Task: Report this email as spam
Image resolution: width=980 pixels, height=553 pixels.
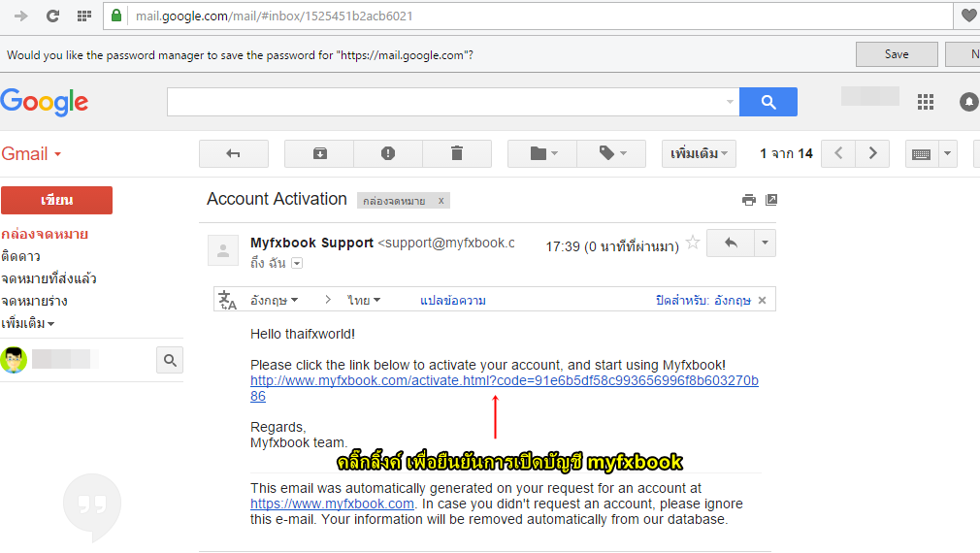Action: pyautogui.click(x=388, y=153)
